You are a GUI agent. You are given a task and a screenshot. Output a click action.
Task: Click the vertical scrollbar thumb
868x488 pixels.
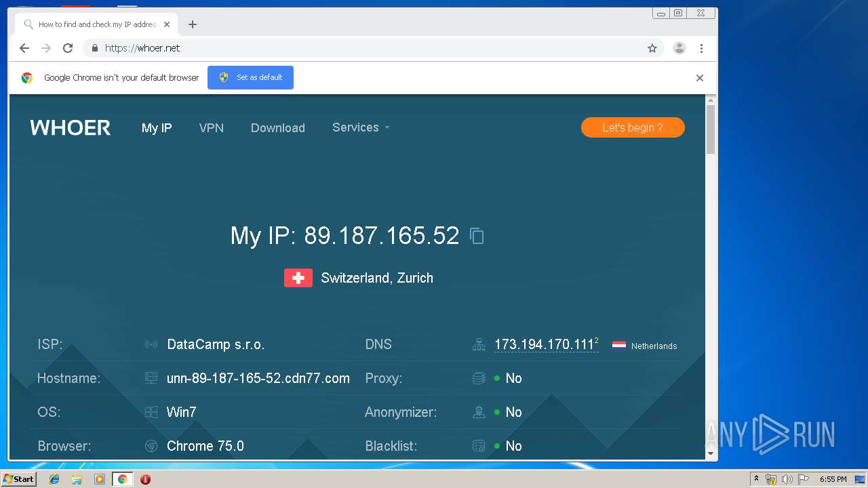point(711,130)
